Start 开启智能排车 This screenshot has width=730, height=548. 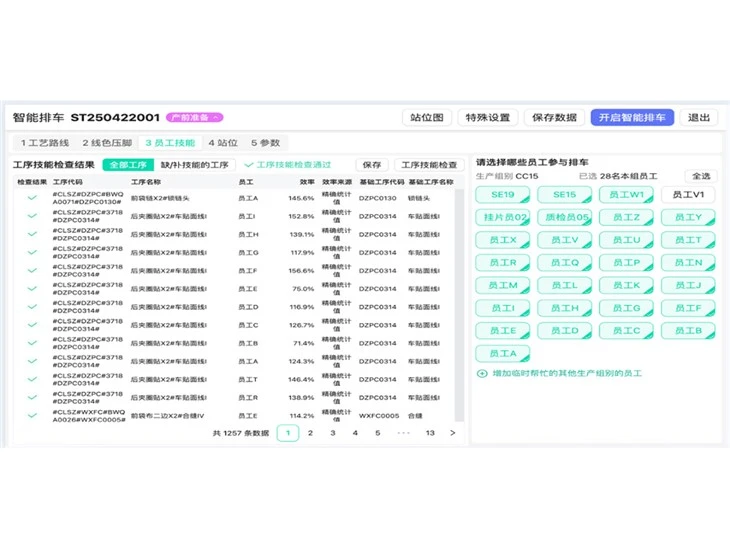[632, 117]
